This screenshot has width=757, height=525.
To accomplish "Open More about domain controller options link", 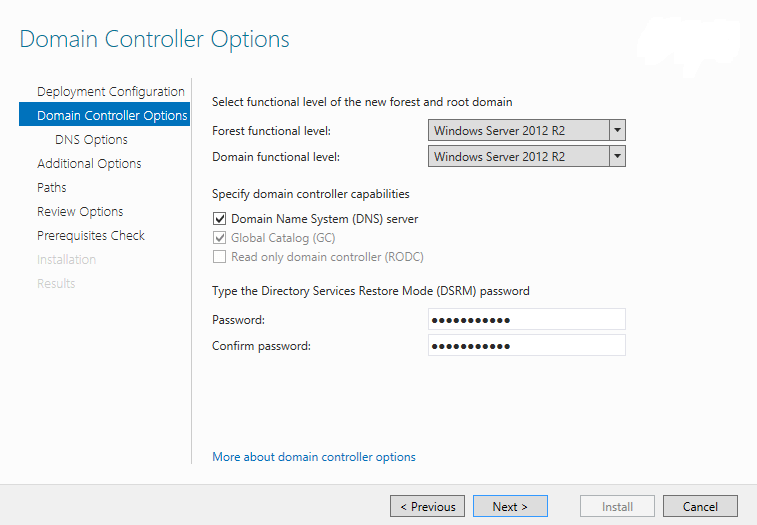I will (x=314, y=457).
